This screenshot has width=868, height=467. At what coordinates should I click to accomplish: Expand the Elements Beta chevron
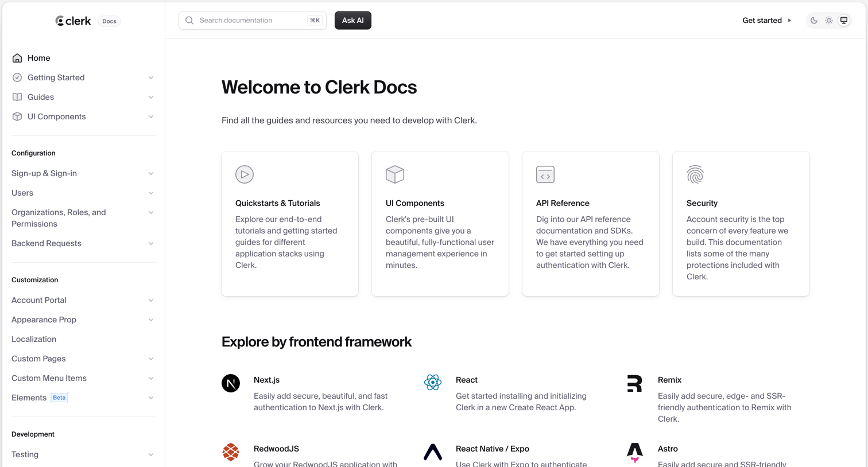[151, 398]
